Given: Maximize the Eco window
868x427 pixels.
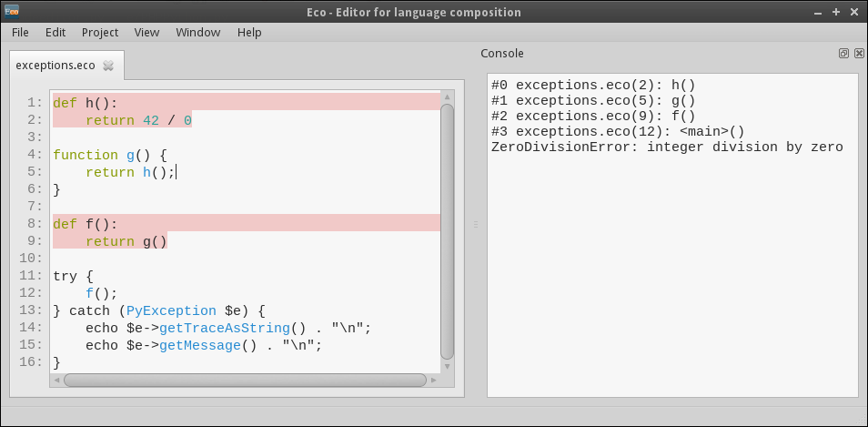Looking at the screenshot, I should [x=836, y=12].
